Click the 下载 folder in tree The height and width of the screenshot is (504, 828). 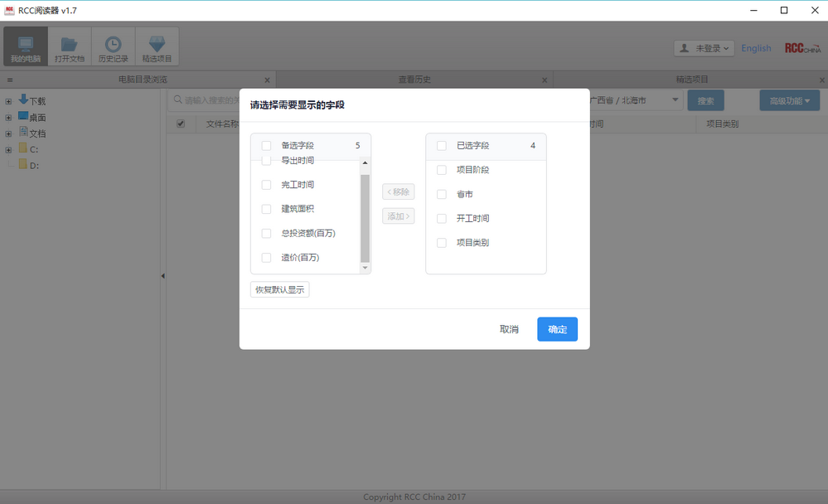pos(36,101)
